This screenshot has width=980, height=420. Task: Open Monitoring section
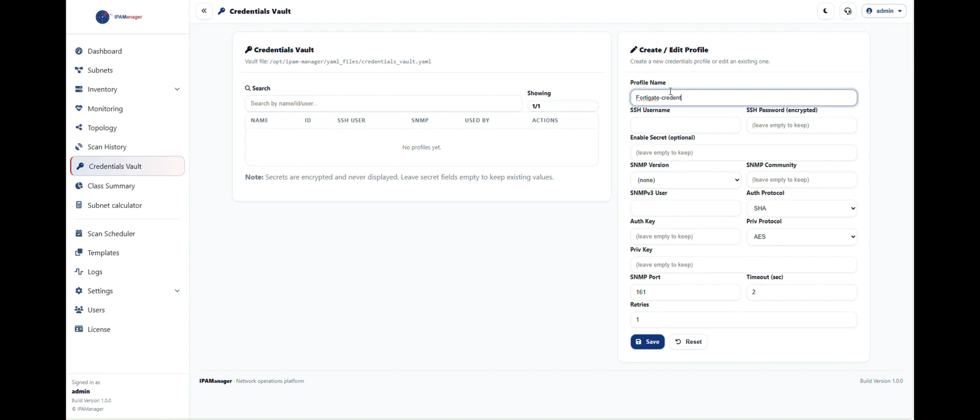(x=127, y=109)
